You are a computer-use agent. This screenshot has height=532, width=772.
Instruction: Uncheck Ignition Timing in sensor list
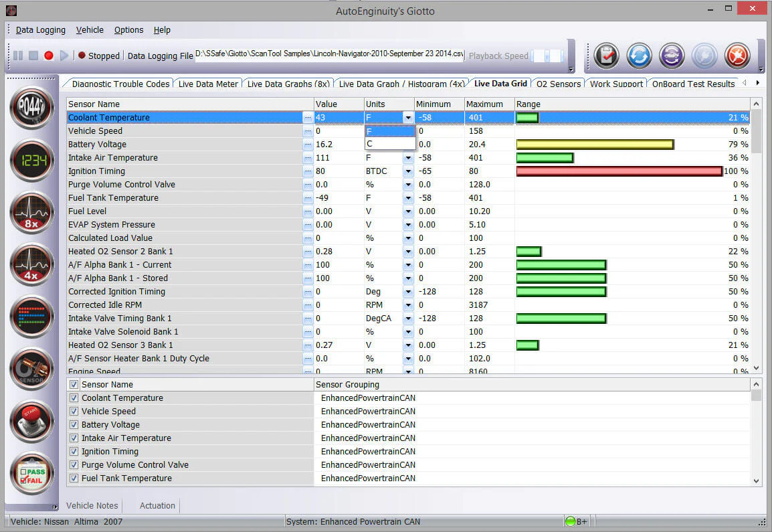[x=74, y=451]
